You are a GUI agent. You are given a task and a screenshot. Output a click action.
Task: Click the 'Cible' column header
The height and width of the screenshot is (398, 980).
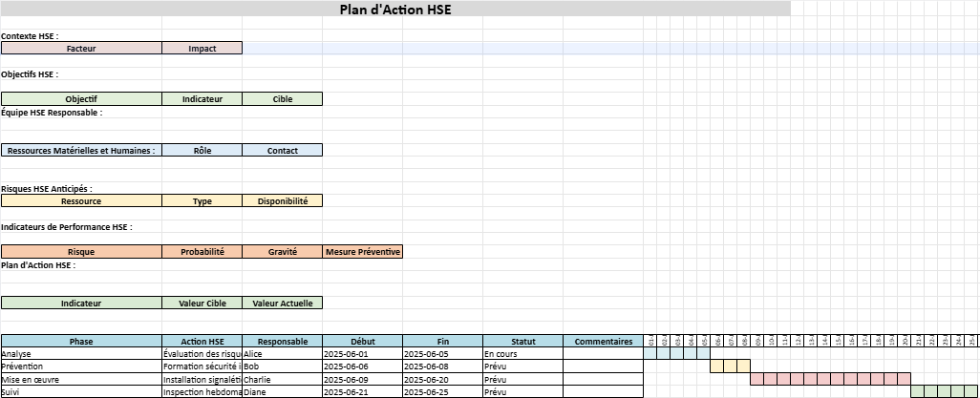(282, 98)
